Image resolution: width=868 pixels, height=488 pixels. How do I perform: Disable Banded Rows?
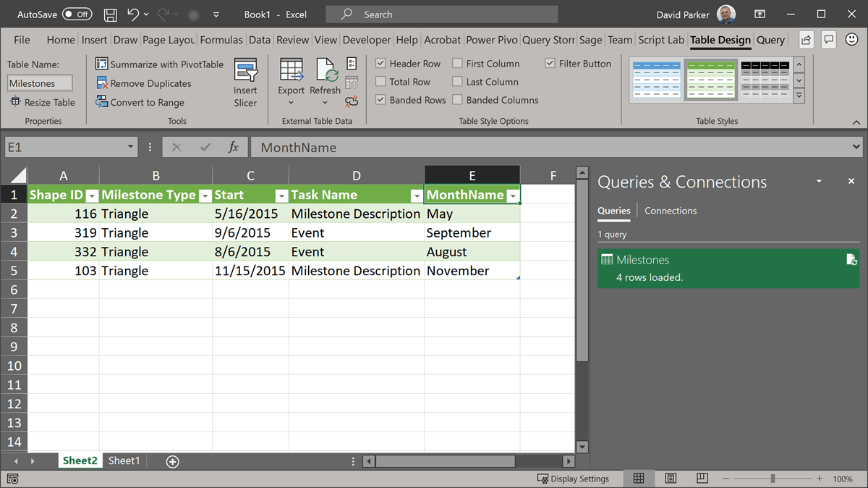click(x=380, y=100)
